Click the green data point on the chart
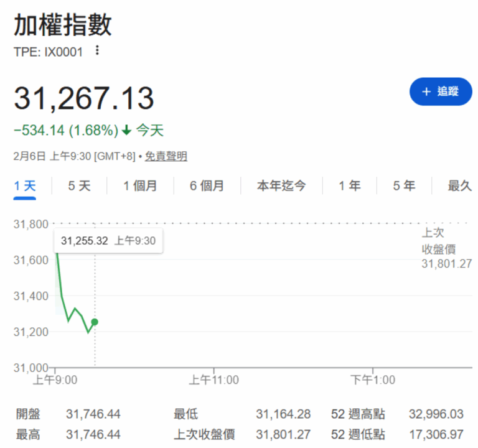 click(x=95, y=322)
